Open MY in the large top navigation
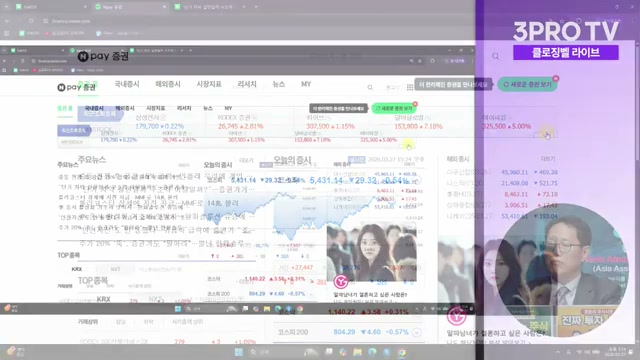Screen dimensions: 640x360 coord(306,84)
